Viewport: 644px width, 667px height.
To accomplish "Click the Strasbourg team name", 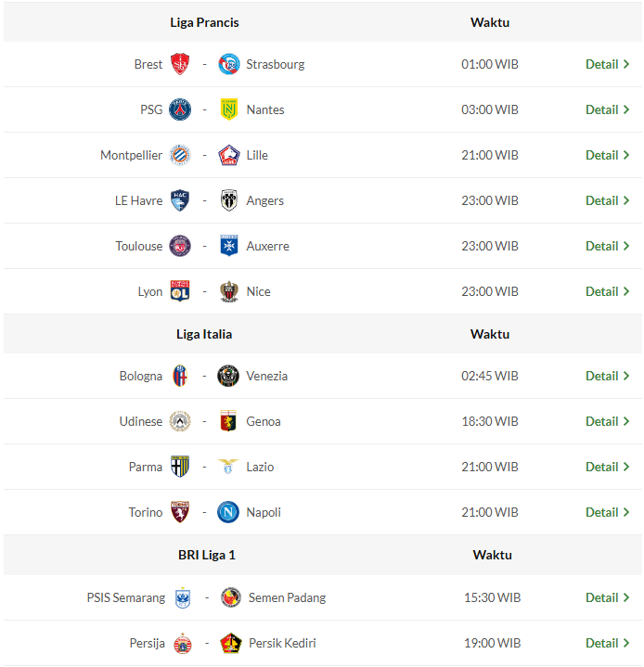I will tap(275, 64).
